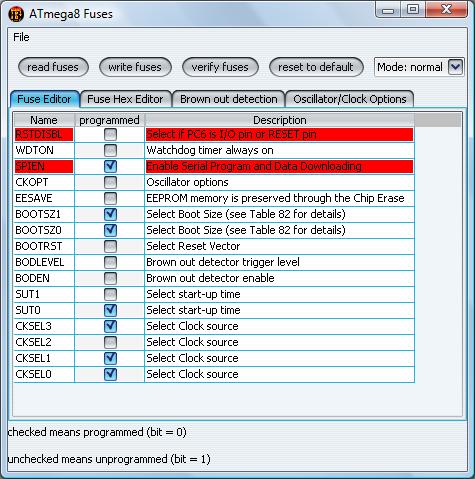The height and width of the screenshot is (479, 475).
Task: Enable the WDTON fuse checkbox
Action: pos(110,150)
